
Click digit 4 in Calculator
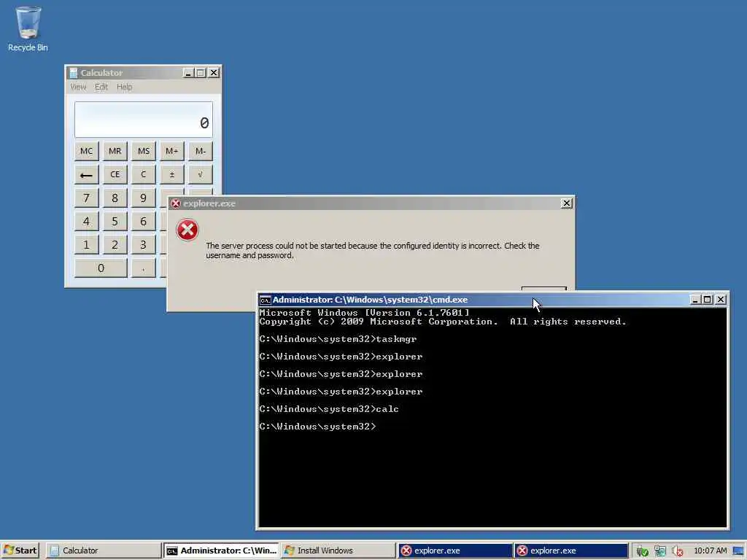[x=86, y=222]
